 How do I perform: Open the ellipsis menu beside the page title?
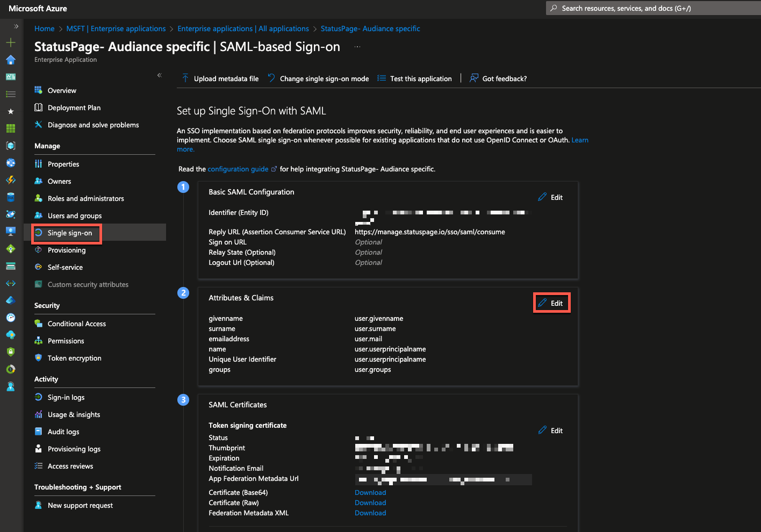point(356,48)
